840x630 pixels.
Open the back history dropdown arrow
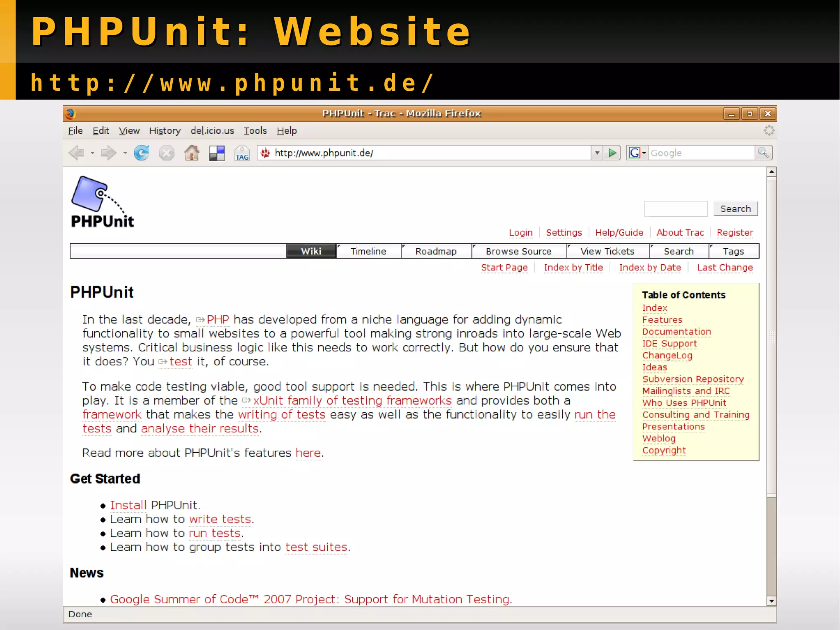pyautogui.click(x=92, y=153)
